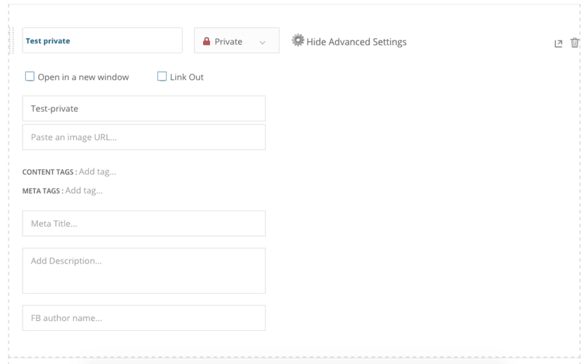Focus the Add Description text area
The height and width of the screenshot is (364, 588).
[144, 270]
